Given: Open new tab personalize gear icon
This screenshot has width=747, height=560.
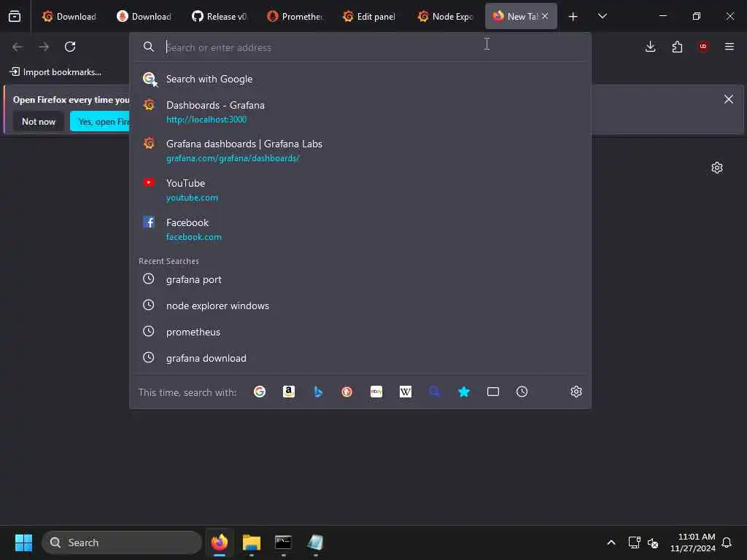Looking at the screenshot, I should click(717, 168).
